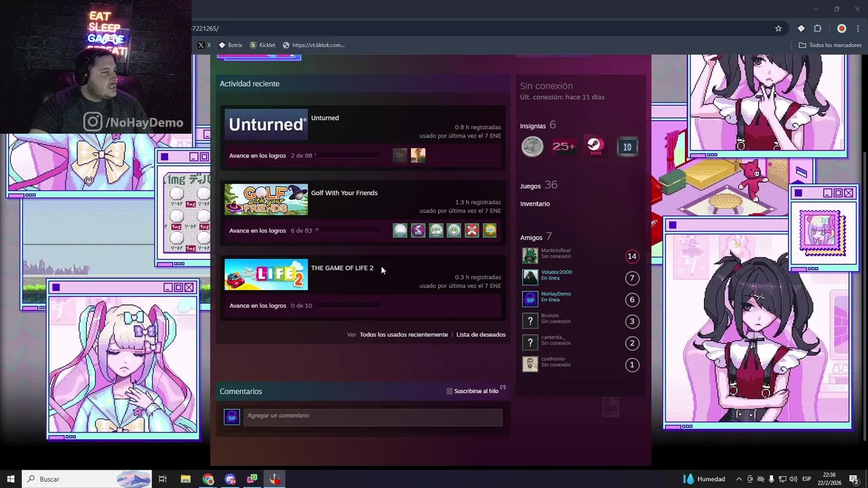
Task: Open the X bookmark
Action: click(203, 45)
